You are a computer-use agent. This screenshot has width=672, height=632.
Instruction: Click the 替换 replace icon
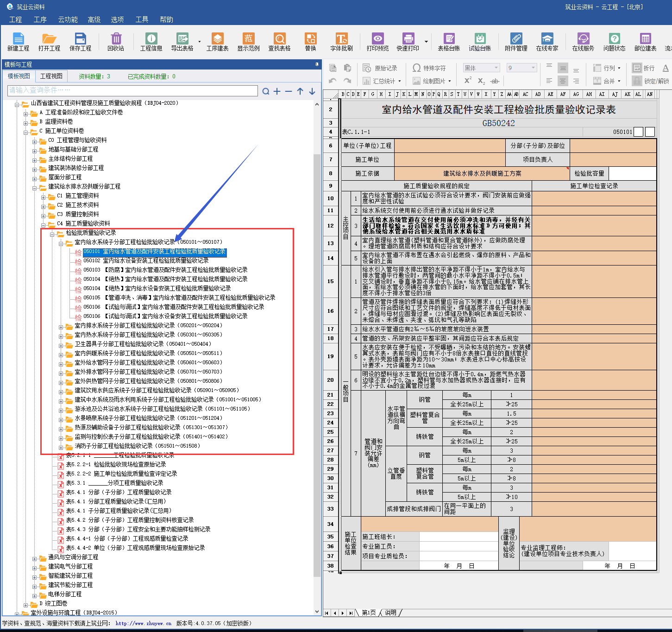click(x=310, y=42)
